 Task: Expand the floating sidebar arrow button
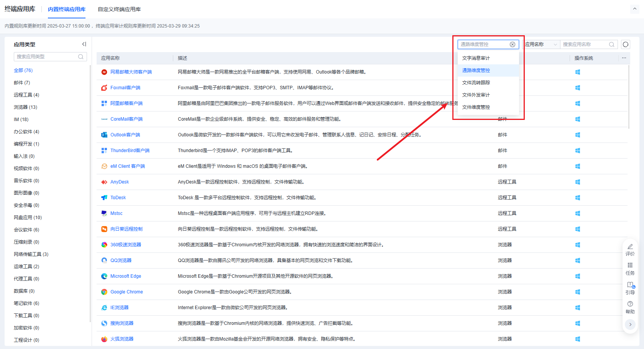(x=630, y=324)
